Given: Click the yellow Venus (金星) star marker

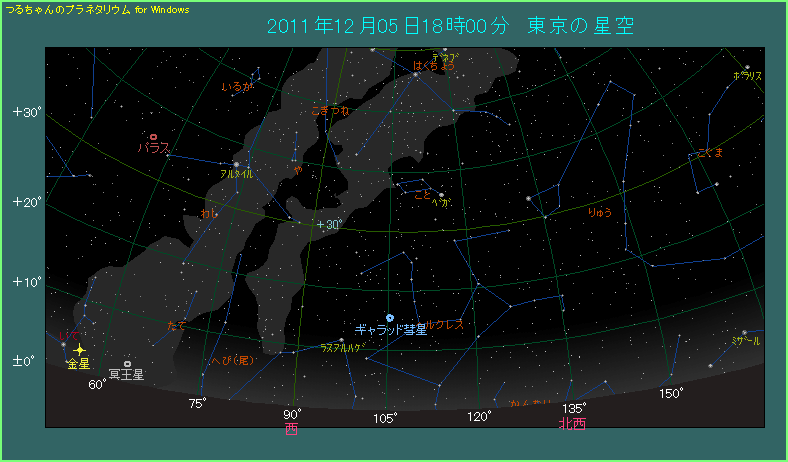Looking at the screenshot, I should pos(79,350).
